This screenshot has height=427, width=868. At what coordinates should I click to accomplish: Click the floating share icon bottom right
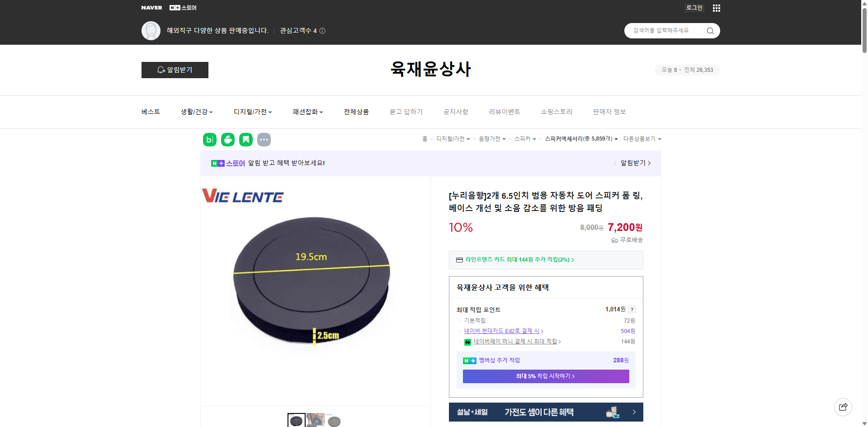click(843, 407)
